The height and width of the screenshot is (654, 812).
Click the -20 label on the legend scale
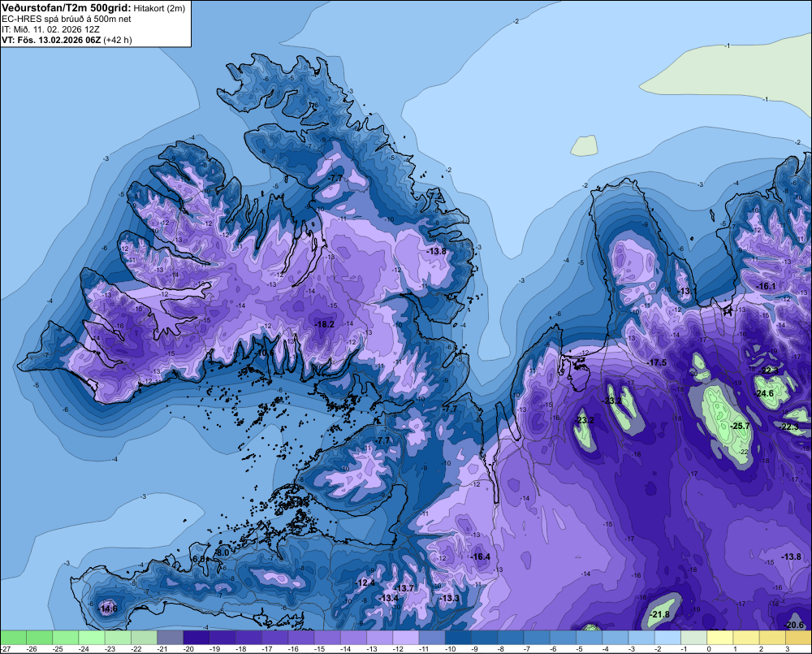188,649
